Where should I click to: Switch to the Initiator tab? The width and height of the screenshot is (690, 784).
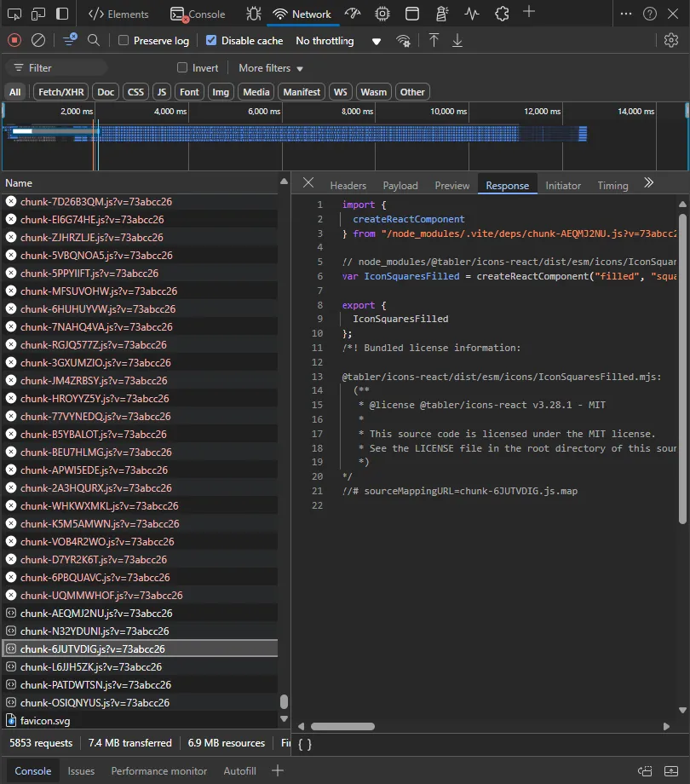coord(563,186)
